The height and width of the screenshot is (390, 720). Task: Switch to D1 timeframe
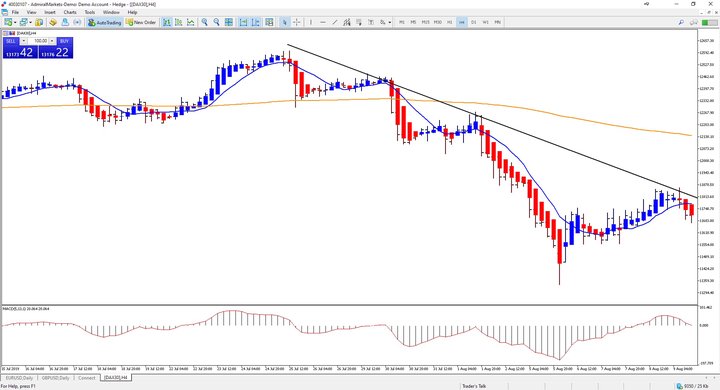point(473,22)
